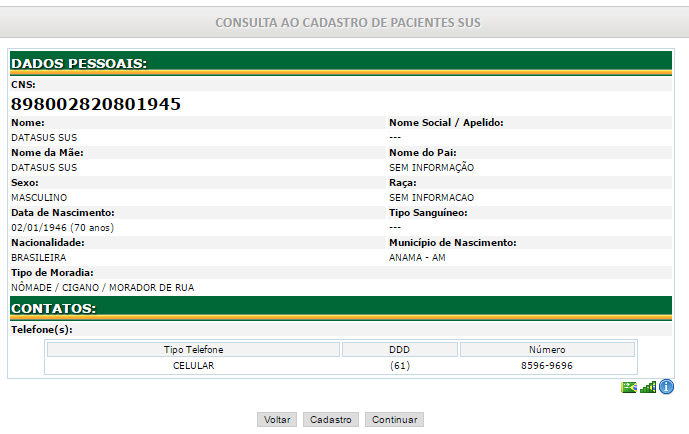Click the Brazil flag card icon
Screen dimensions: 689x434
click(629, 387)
